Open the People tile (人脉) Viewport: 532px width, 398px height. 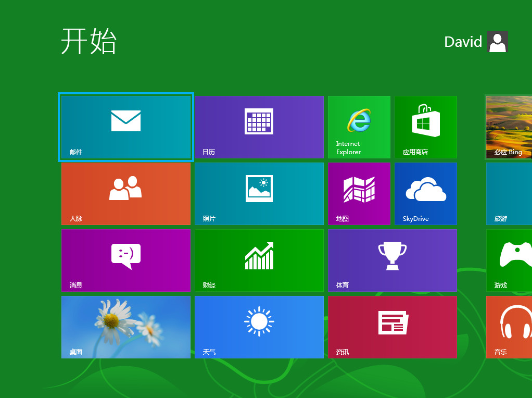coord(126,194)
